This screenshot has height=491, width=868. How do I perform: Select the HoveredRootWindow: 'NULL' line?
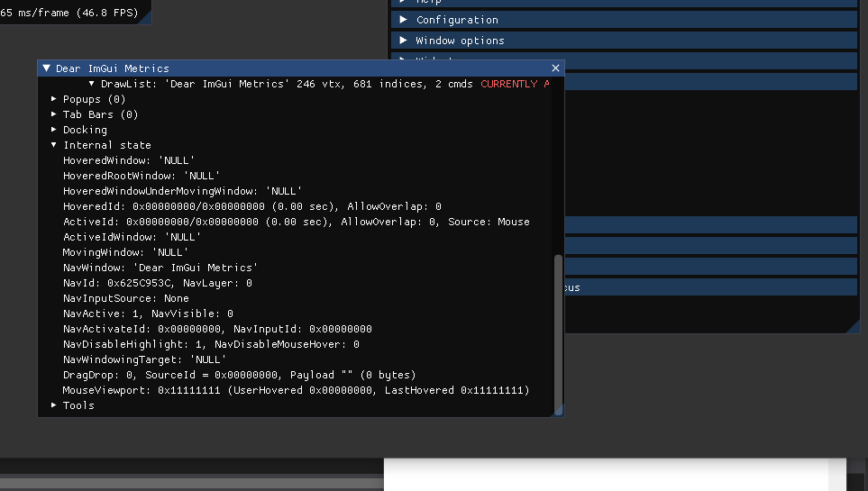click(142, 176)
